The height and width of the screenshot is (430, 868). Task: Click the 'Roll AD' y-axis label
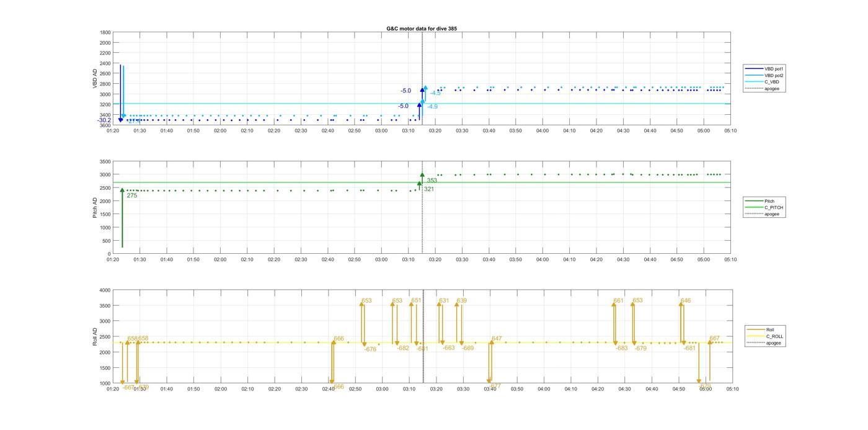(95, 337)
